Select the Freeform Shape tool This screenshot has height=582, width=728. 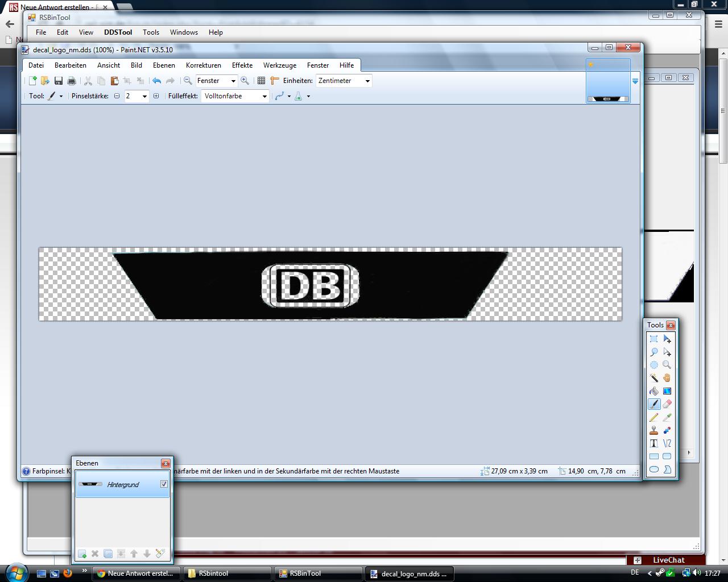[667, 469]
